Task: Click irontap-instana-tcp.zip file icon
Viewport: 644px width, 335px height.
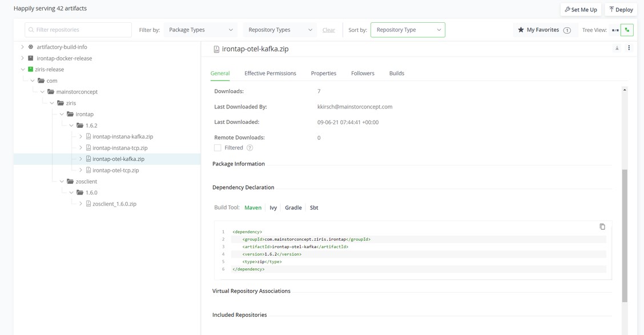Action: click(88, 148)
